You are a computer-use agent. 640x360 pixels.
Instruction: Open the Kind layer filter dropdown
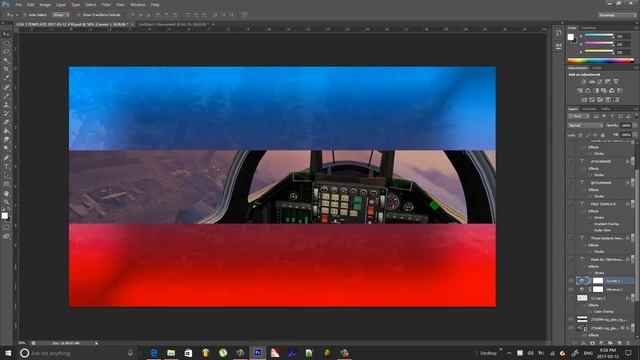tap(578, 116)
